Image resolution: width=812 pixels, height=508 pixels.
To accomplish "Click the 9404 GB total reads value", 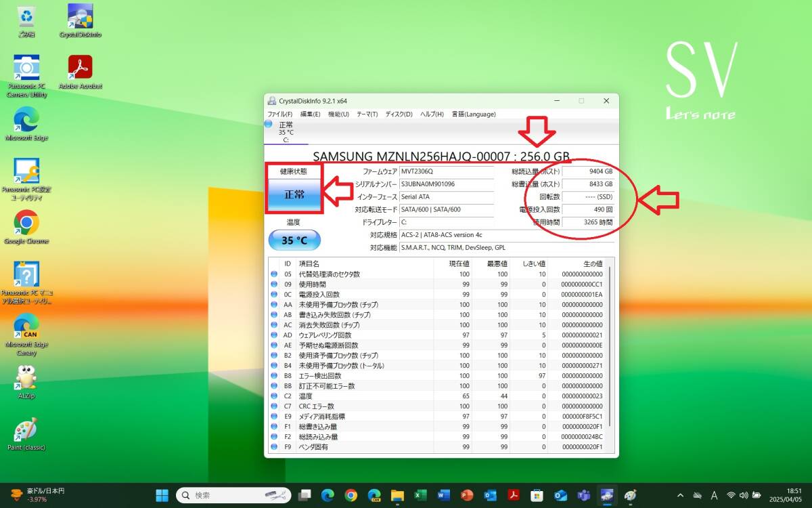I will [x=588, y=171].
